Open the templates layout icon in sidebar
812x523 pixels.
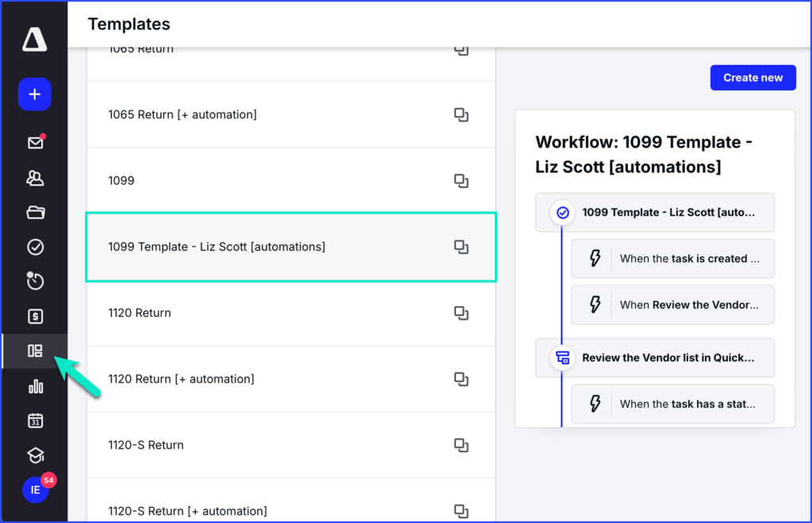pos(35,351)
